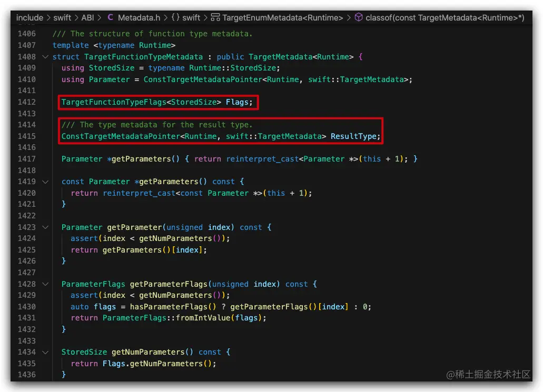
Task: Collapse getParameterFlags fold at line 1428
Action: click(45, 284)
